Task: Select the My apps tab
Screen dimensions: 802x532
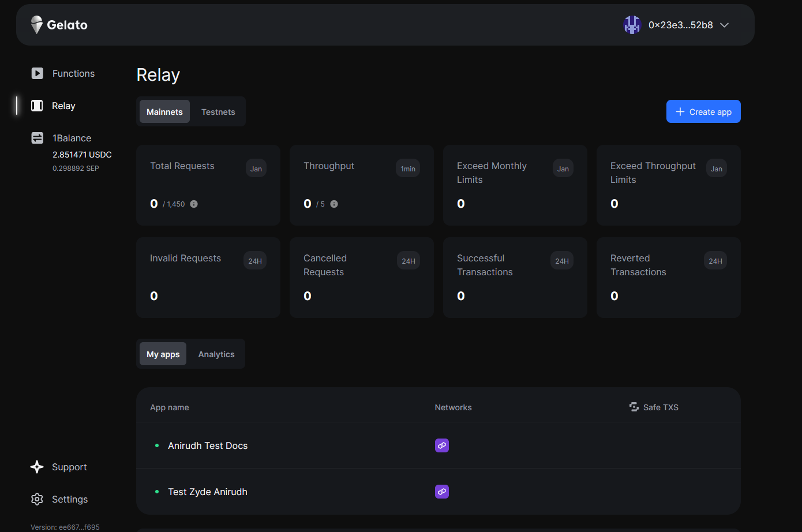Action: pos(163,354)
